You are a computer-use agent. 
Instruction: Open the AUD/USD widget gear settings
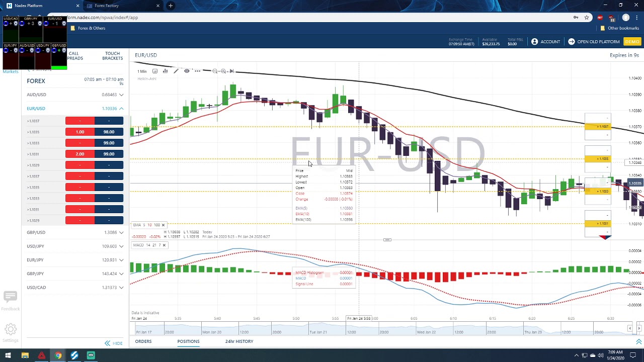32,50
